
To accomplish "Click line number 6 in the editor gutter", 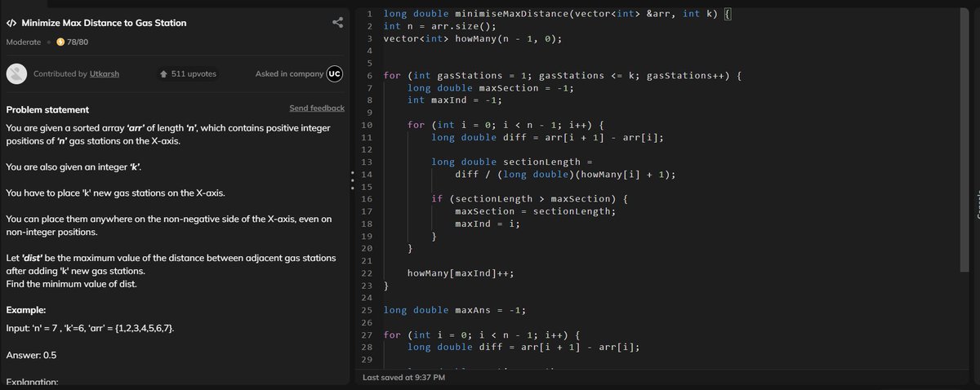I will point(370,76).
